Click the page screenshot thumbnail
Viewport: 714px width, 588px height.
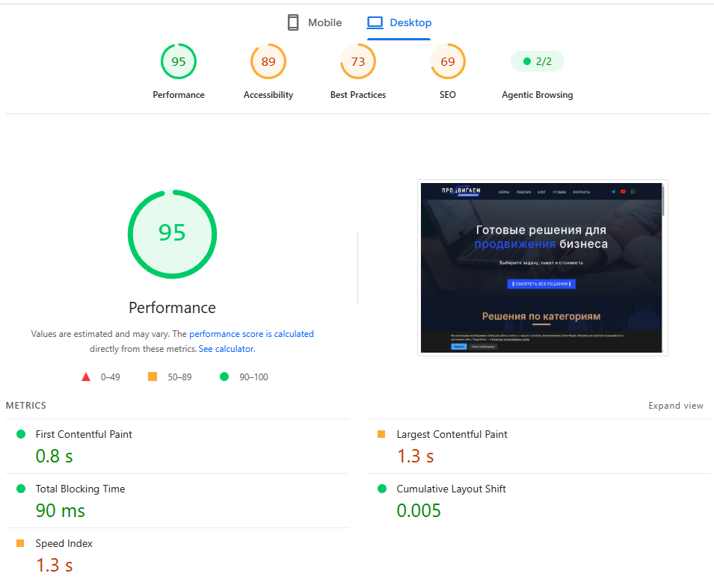(x=542, y=267)
